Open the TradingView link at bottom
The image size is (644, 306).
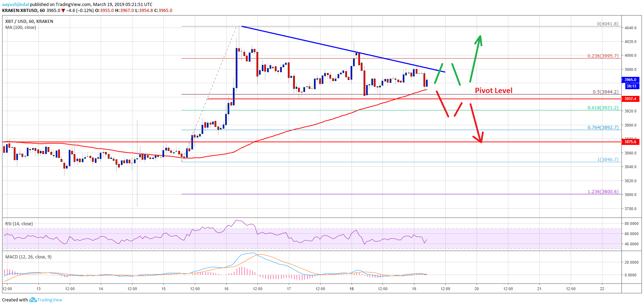click(50, 300)
